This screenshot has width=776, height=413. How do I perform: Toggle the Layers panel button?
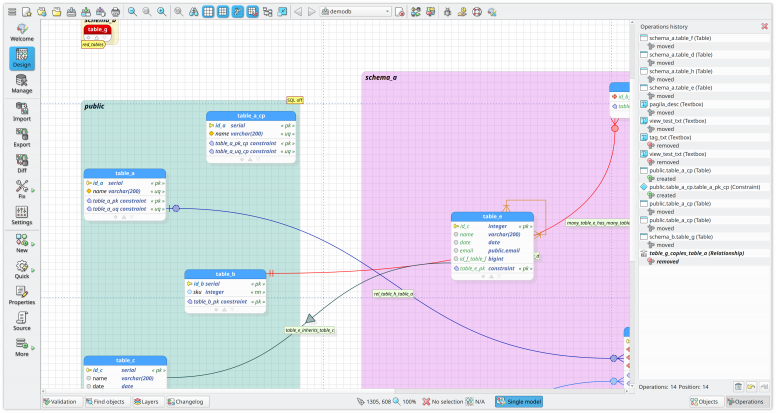(146, 402)
